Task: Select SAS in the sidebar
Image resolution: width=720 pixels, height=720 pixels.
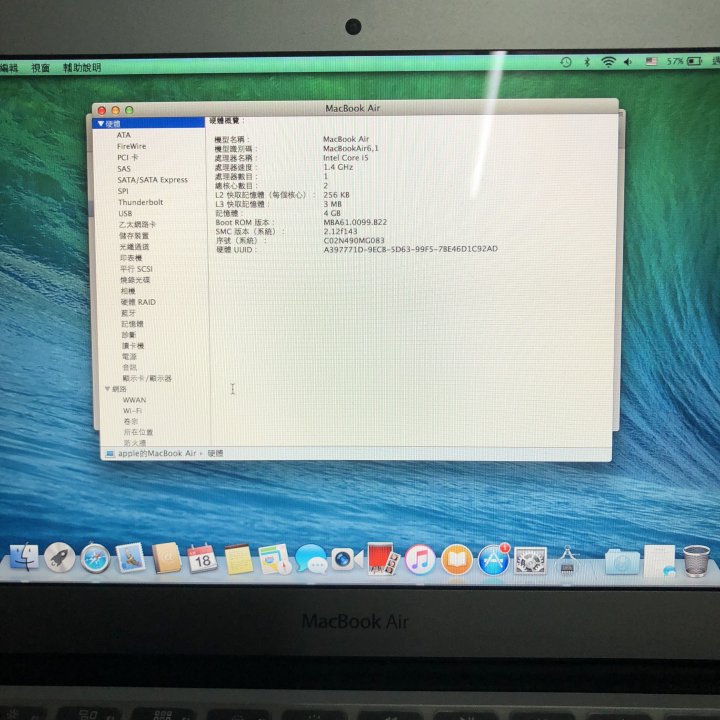Action: pos(124,169)
